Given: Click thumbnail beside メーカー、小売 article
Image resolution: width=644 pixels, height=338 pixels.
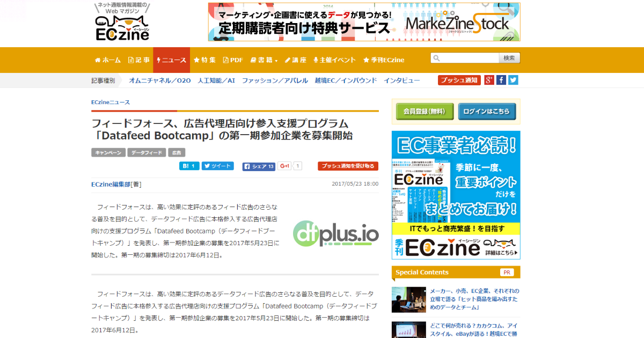Looking at the screenshot, I should (x=409, y=299).
